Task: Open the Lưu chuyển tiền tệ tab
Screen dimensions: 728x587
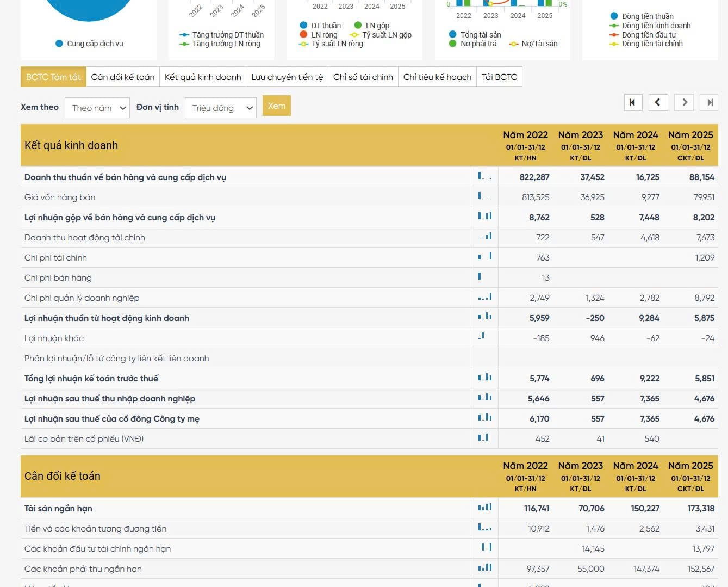Action: point(287,77)
